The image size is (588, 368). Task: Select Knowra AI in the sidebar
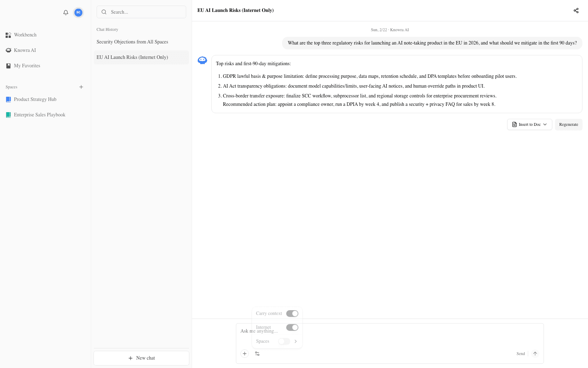point(24,50)
